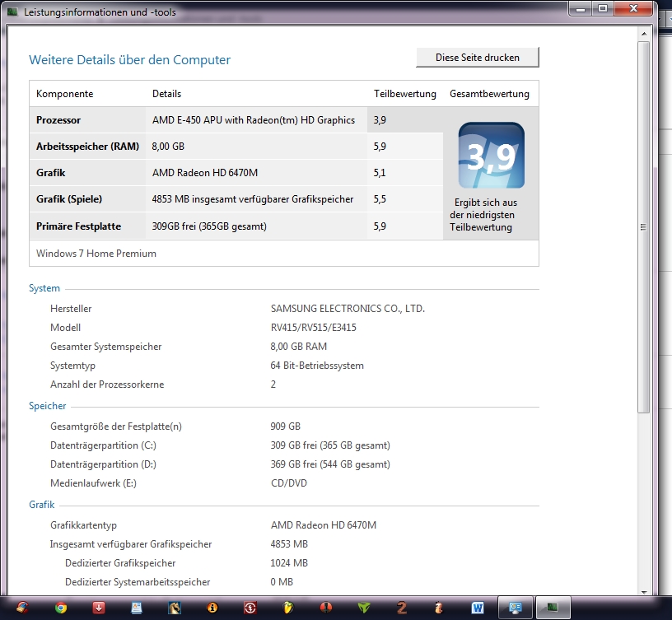
Task: Click the 'Details' column header
Action: (x=166, y=94)
